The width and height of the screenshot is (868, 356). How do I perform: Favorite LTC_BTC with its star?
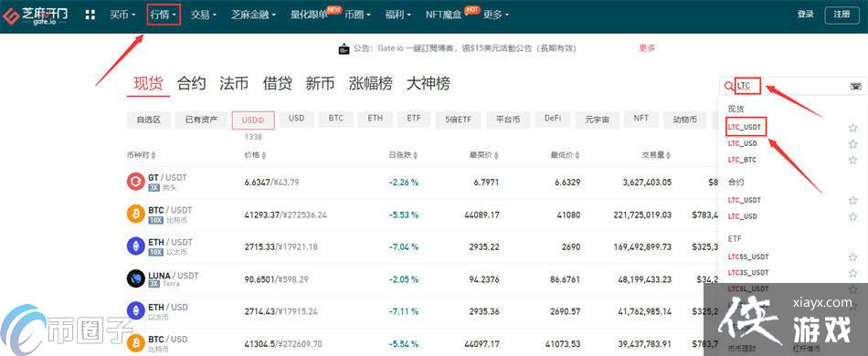(852, 160)
